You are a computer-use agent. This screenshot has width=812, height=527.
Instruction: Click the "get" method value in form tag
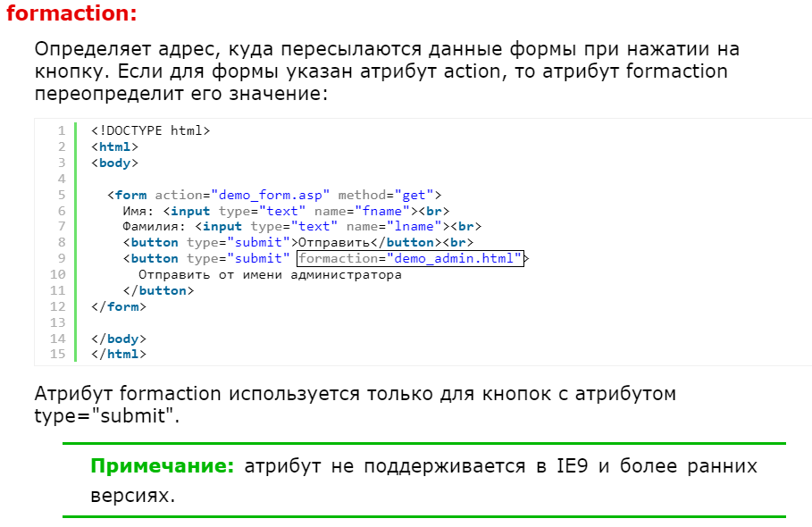point(414,195)
